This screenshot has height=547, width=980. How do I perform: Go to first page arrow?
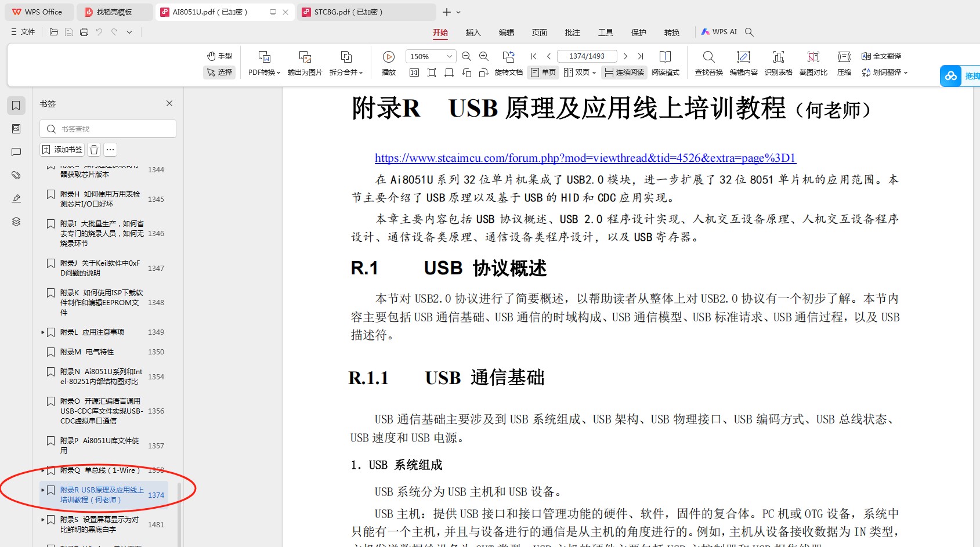pos(534,56)
